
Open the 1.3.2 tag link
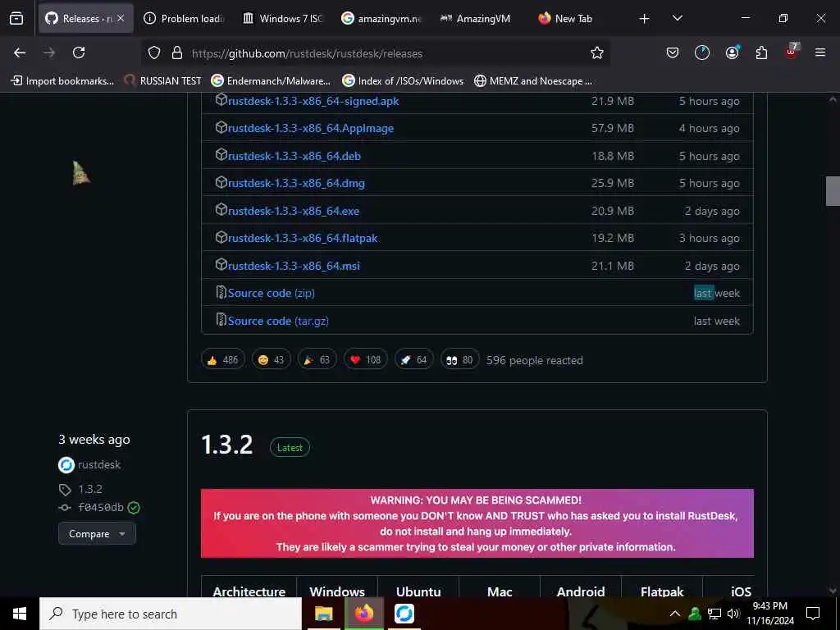tap(90, 490)
